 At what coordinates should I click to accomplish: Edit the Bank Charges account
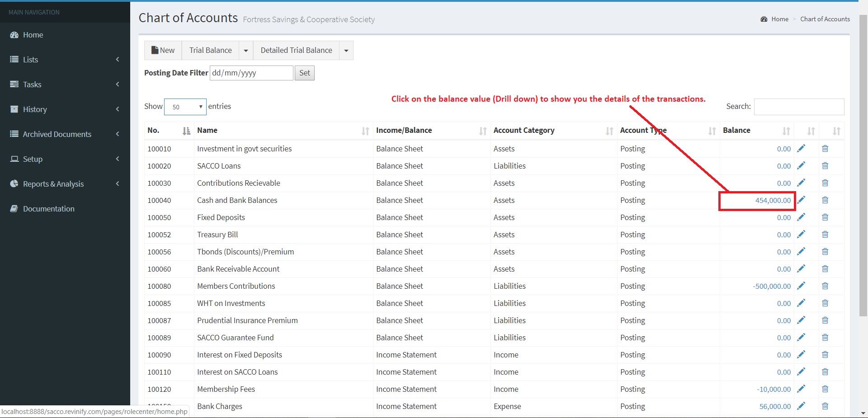click(802, 406)
